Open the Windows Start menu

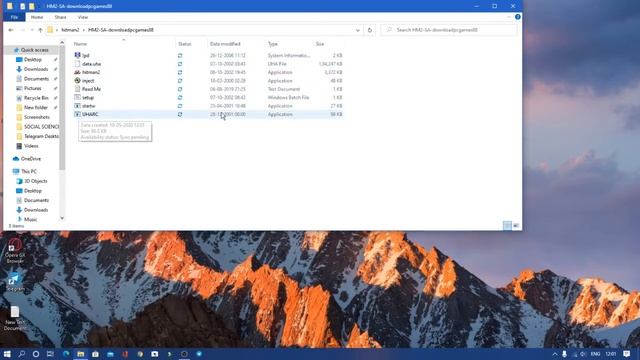coord(7,354)
